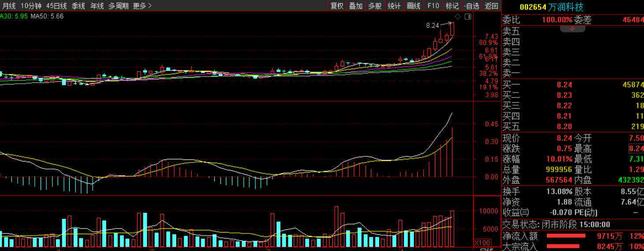The width and height of the screenshot is (644, 251).
Task: Select the 10分钟 period tab
Action: pyautogui.click(x=31, y=6)
